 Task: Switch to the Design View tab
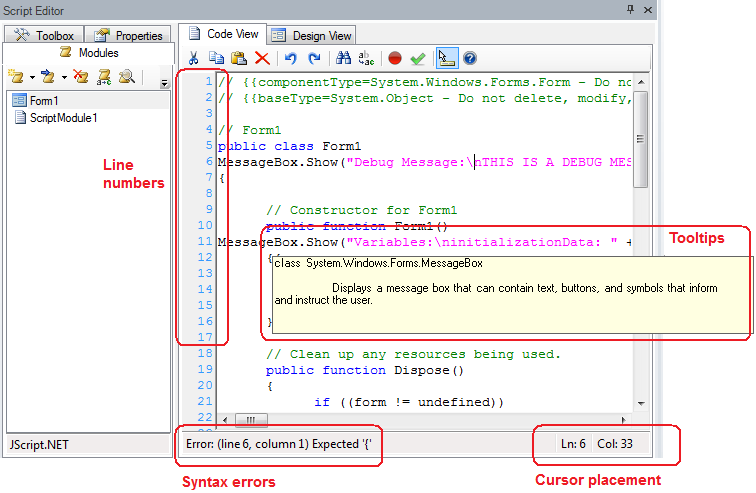tap(312, 35)
